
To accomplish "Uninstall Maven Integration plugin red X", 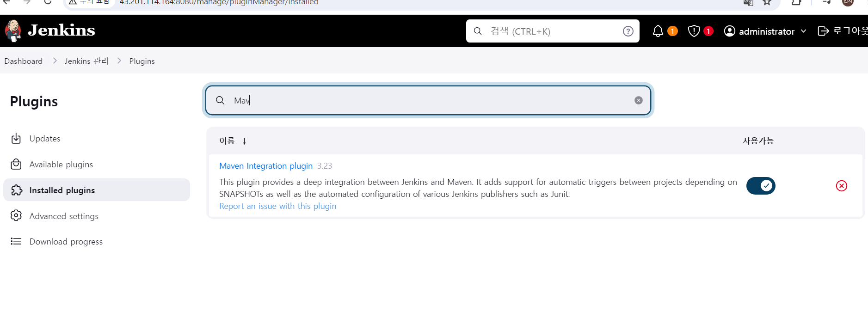I will [x=842, y=186].
